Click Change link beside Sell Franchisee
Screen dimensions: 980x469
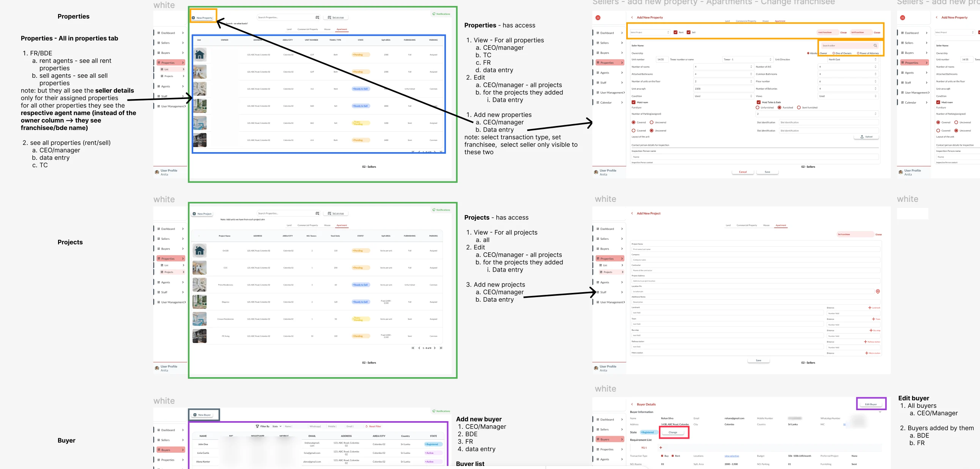(x=877, y=32)
